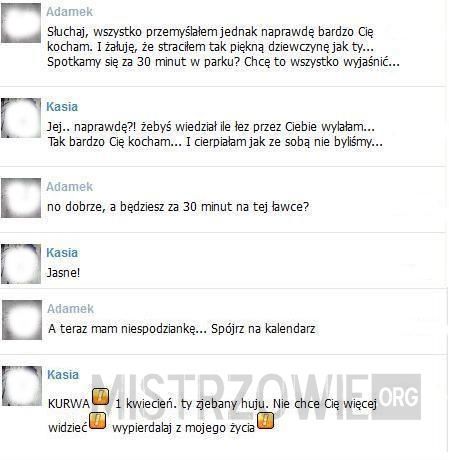449x460 pixels.
Task: Click the exclamation emoticon after widzieć
Action: [x=97, y=421]
